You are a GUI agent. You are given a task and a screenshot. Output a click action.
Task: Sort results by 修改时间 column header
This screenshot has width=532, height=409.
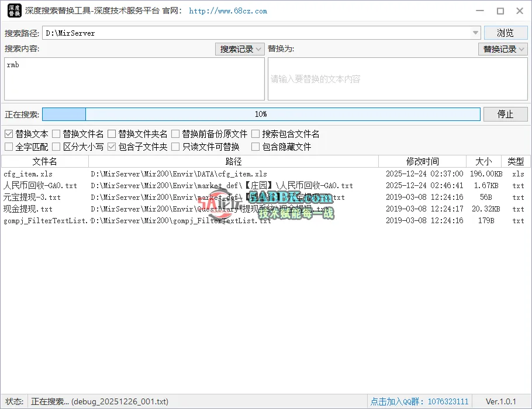coord(422,161)
